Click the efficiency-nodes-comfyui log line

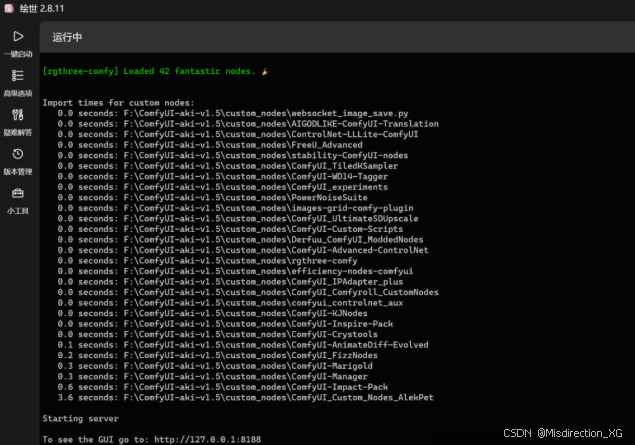[235, 271]
